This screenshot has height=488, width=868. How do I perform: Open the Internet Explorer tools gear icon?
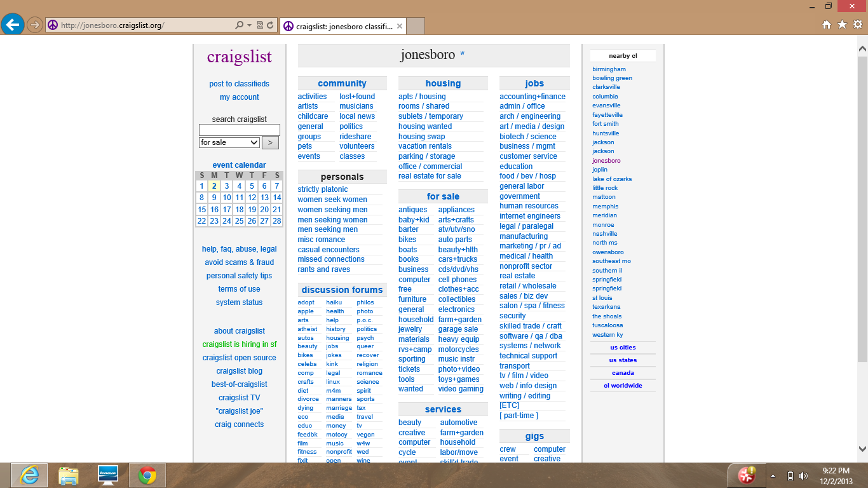pos(857,25)
